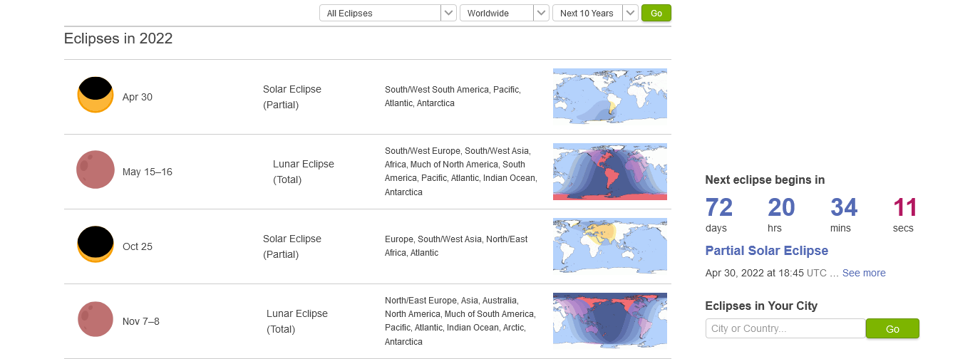Select the Lunar Eclipse (Total) label for Nov 7–8
The width and height of the screenshot is (980, 359).
coord(297,321)
